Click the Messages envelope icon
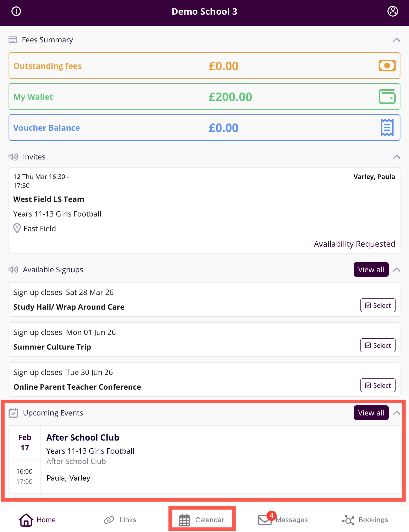The image size is (409, 532). pyautogui.click(x=265, y=520)
